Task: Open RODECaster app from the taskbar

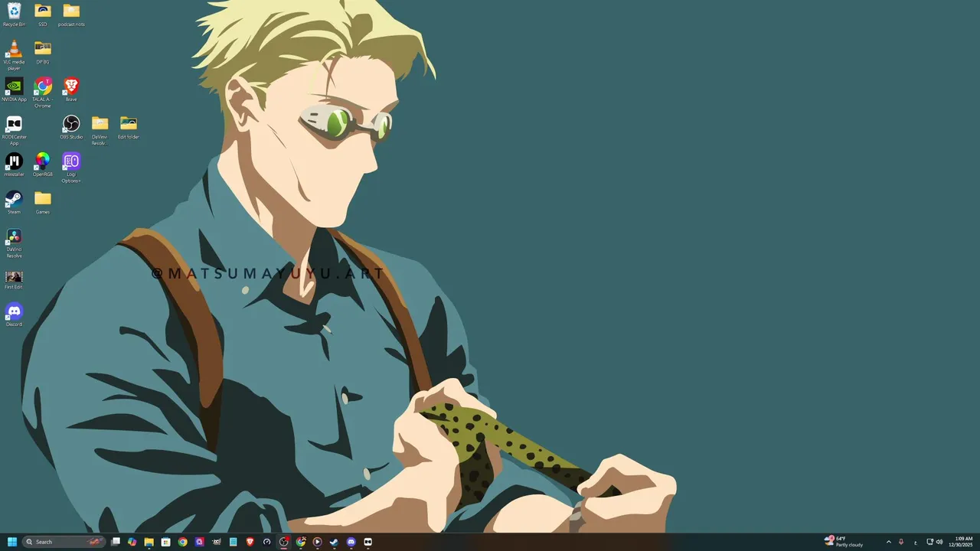Action: [x=367, y=542]
